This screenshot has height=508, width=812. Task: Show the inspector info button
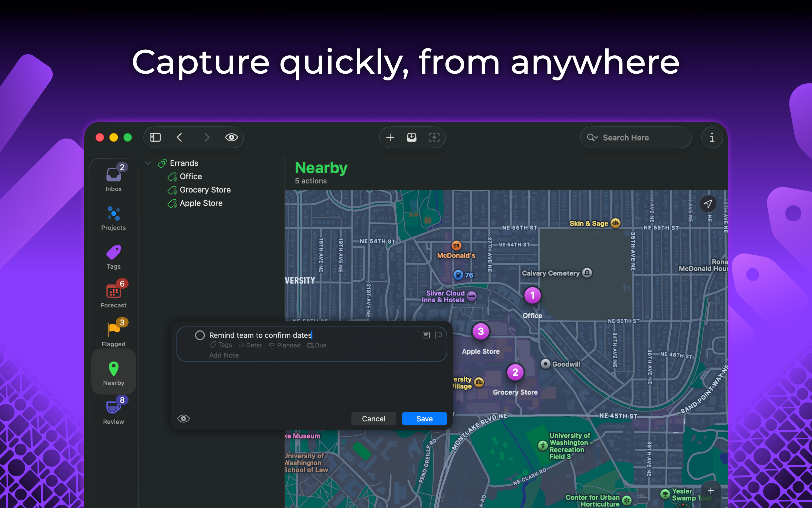[x=712, y=137]
